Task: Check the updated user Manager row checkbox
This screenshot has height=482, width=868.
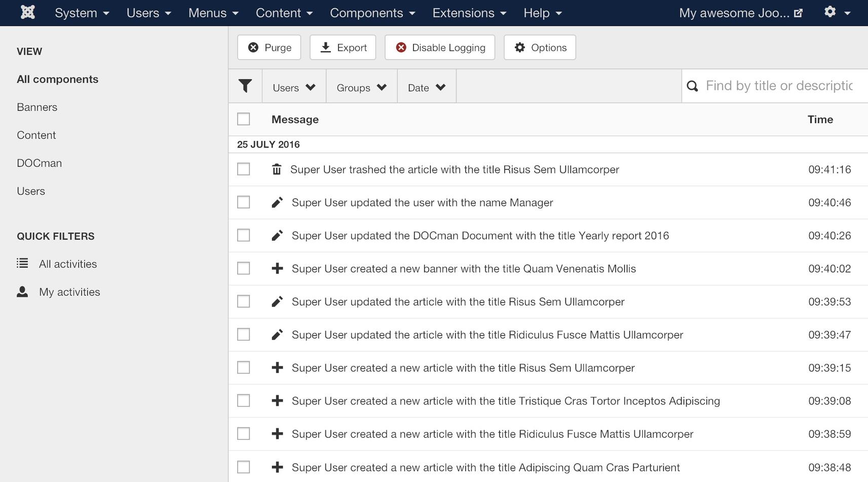Action: [x=244, y=202]
